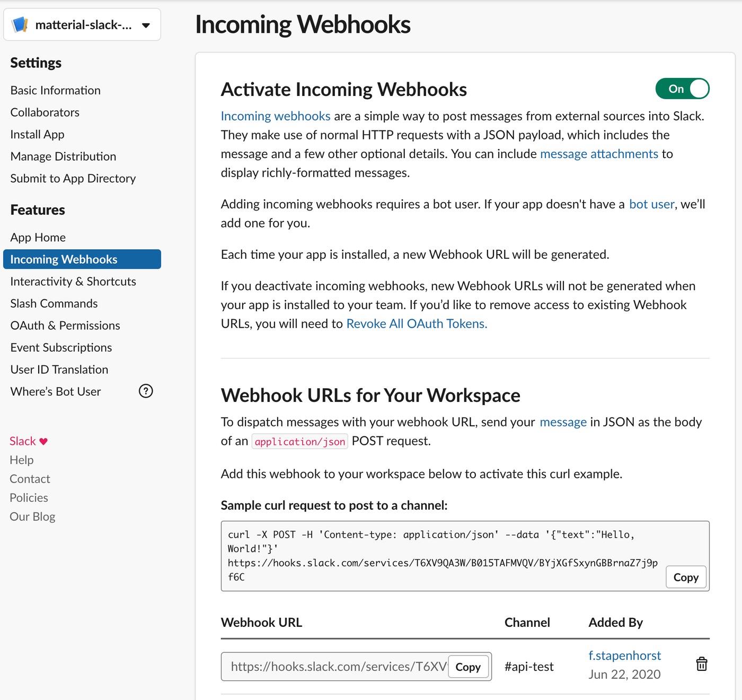Click Where's Bot User sidebar item
Viewport: 742px width, 700px height.
(x=56, y=391)
